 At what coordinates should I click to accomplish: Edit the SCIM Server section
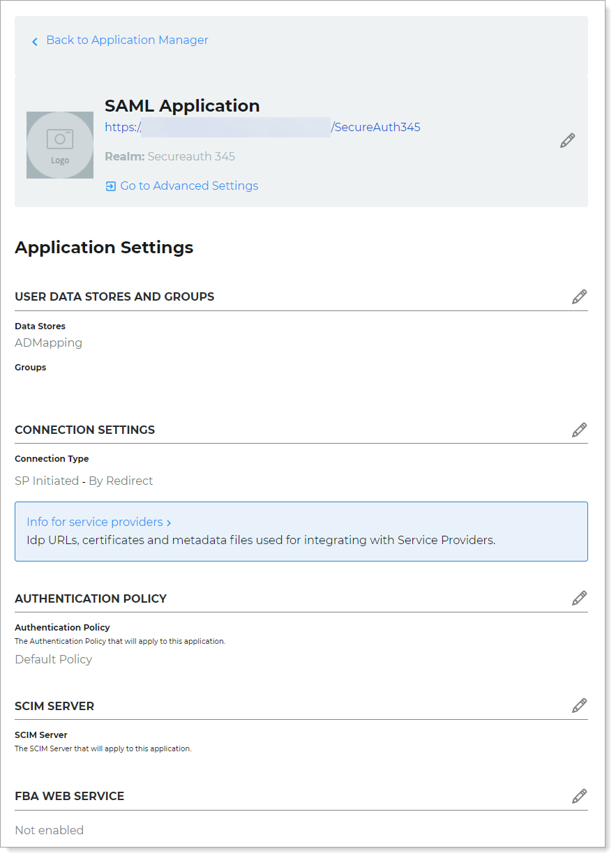pyautogui.click(x=579, y=705)
